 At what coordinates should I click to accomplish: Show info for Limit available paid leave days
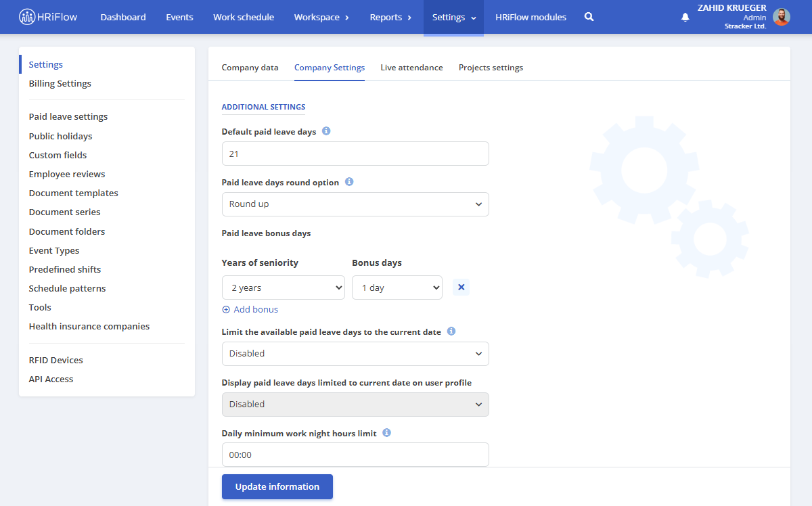[x=451, y=331]
